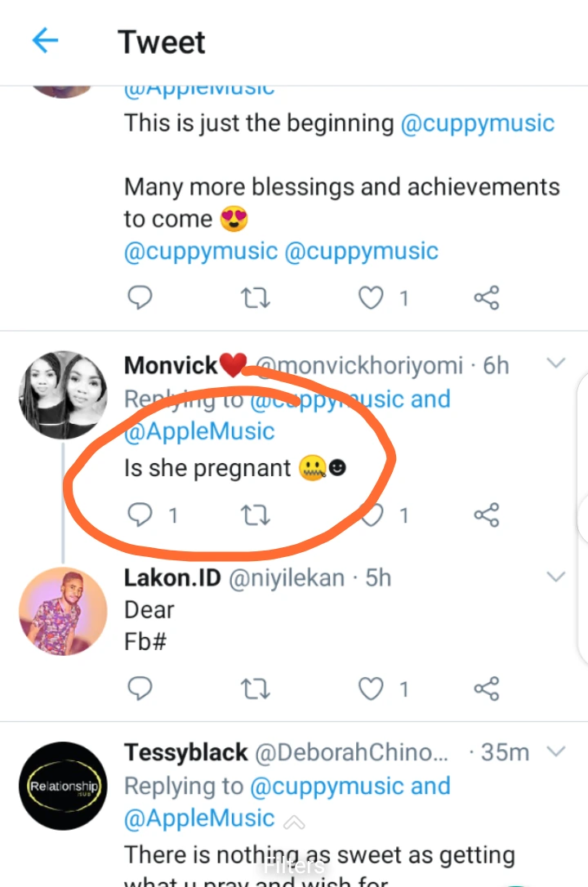Reply to Lakon.ID's tweet
This screenshot has width=588, height=887.
click(141, 689)
